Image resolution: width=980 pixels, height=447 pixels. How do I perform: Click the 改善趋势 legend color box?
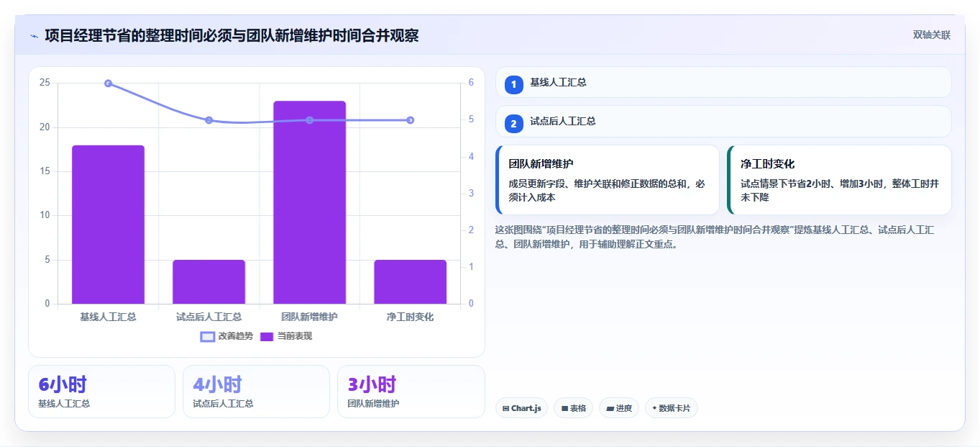coord(208,337)
